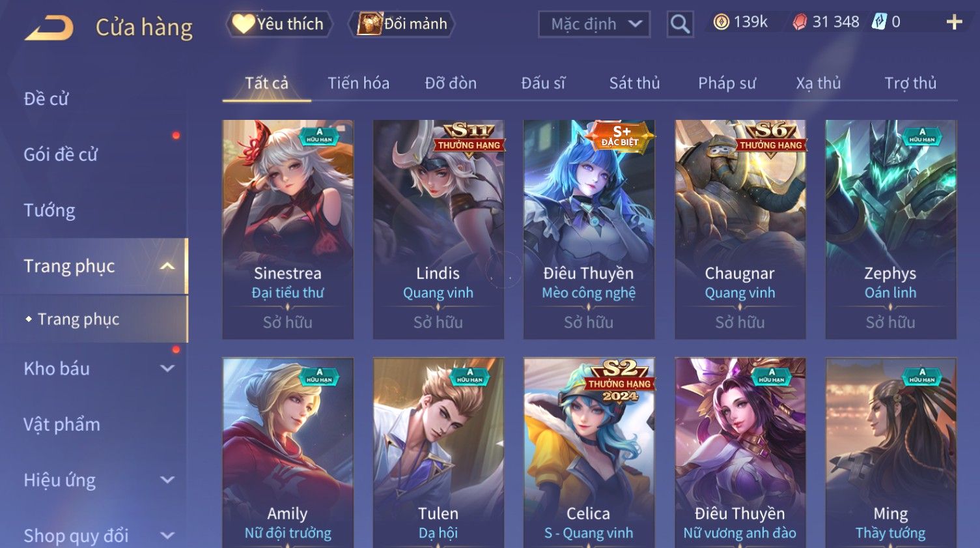Screen dimensions: 980x548
Task: Go to Tướng in the sidebar
Action: point(49,210)
